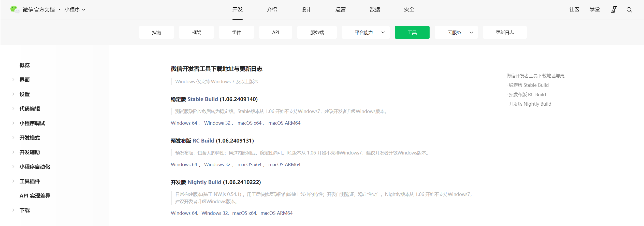Open the 更新日志 sub-navigation button
The width and height of the screenshot is (644, 226).
pyautogui.click(x=505, y=32)
